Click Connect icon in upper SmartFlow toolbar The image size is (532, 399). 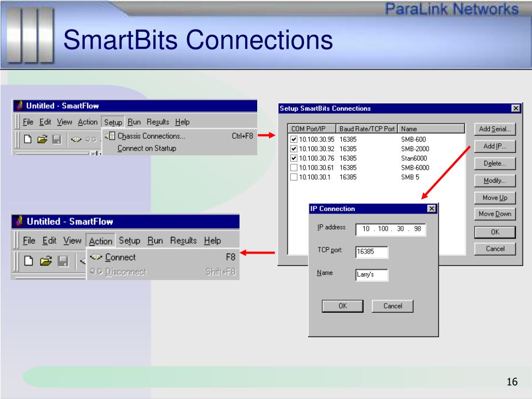[76, 139]
